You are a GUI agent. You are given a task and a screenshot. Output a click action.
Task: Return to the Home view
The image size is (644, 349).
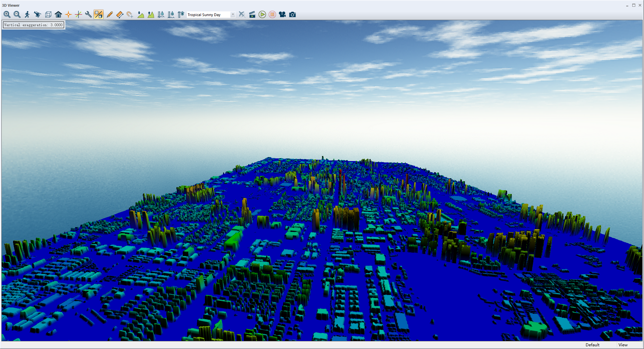[58, 14]
